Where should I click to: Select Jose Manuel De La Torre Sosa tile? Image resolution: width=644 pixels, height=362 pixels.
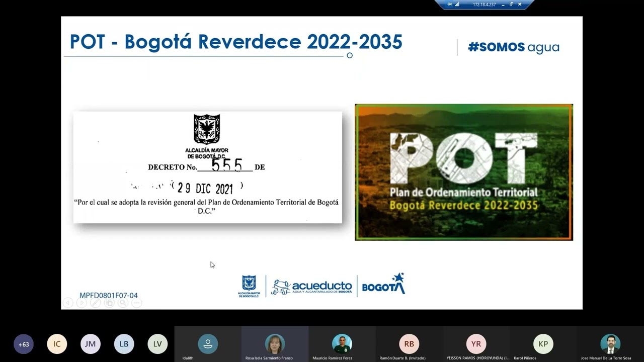click(x=610, y=344)
